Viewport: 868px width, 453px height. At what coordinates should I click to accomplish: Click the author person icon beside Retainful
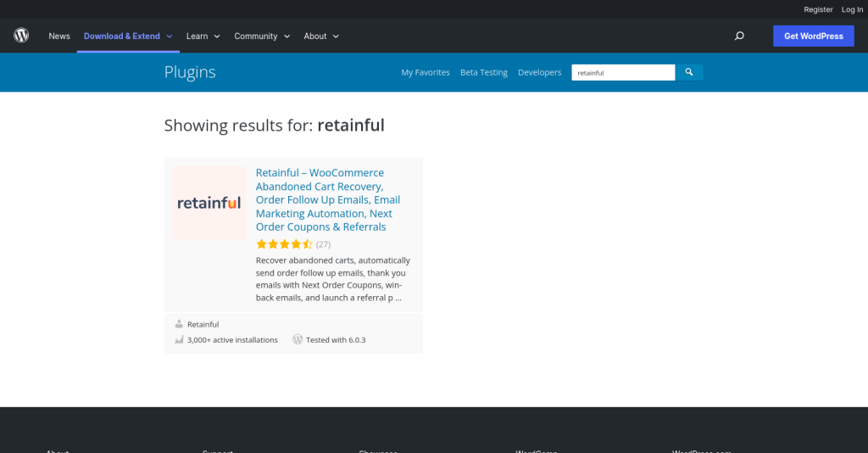click(179, 324)
